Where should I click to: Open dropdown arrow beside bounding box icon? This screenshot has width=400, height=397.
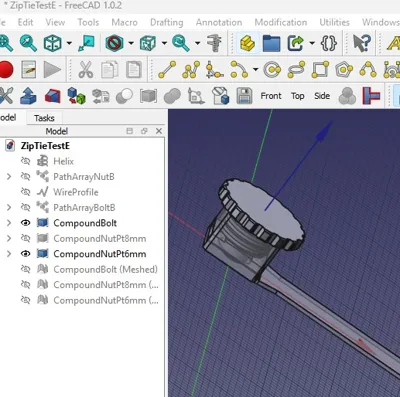(x=164, y=43)
